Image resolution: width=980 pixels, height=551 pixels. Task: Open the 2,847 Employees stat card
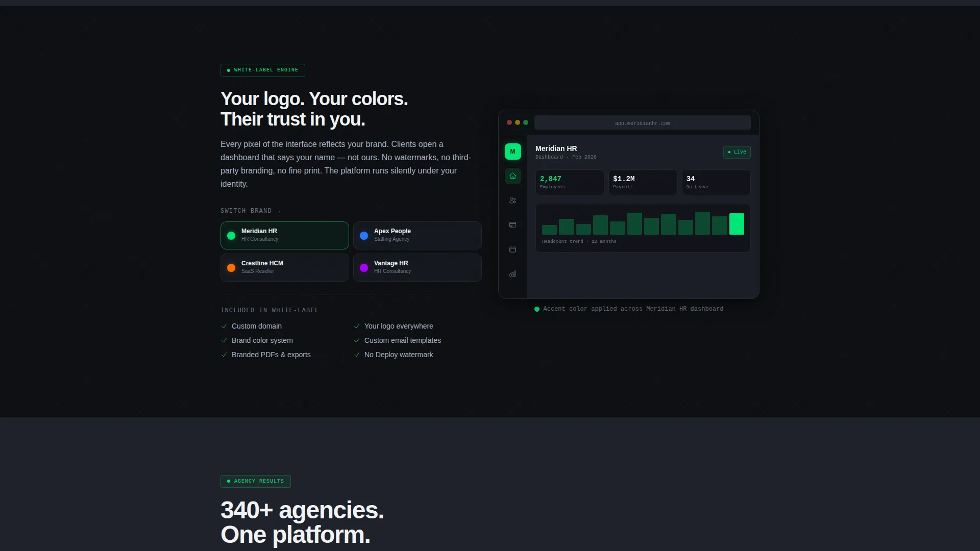[570, 182]
